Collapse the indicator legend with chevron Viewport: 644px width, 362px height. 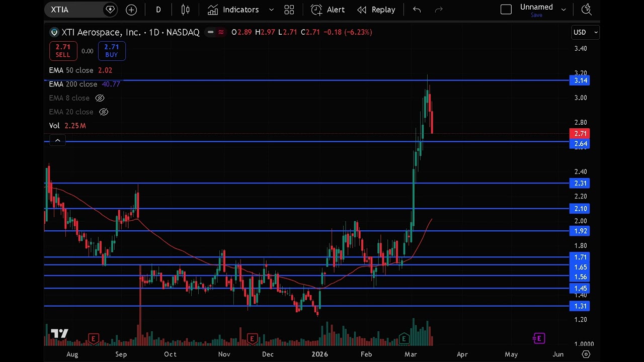click(57, 140)
